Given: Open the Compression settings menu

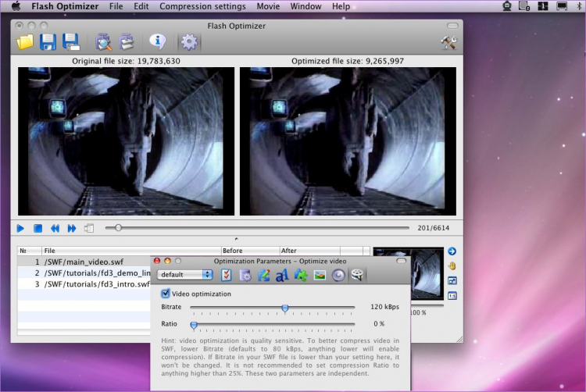Looking at the screenshot, I should pos(202,6).
